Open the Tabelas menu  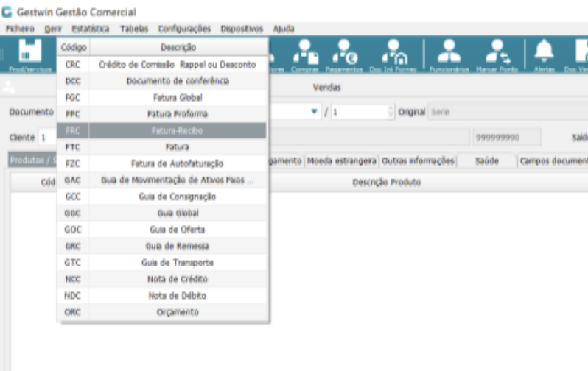[x=134, y=29]
